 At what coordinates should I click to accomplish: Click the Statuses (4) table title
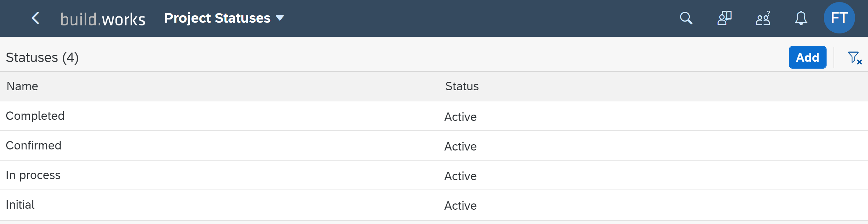(42, 57)
